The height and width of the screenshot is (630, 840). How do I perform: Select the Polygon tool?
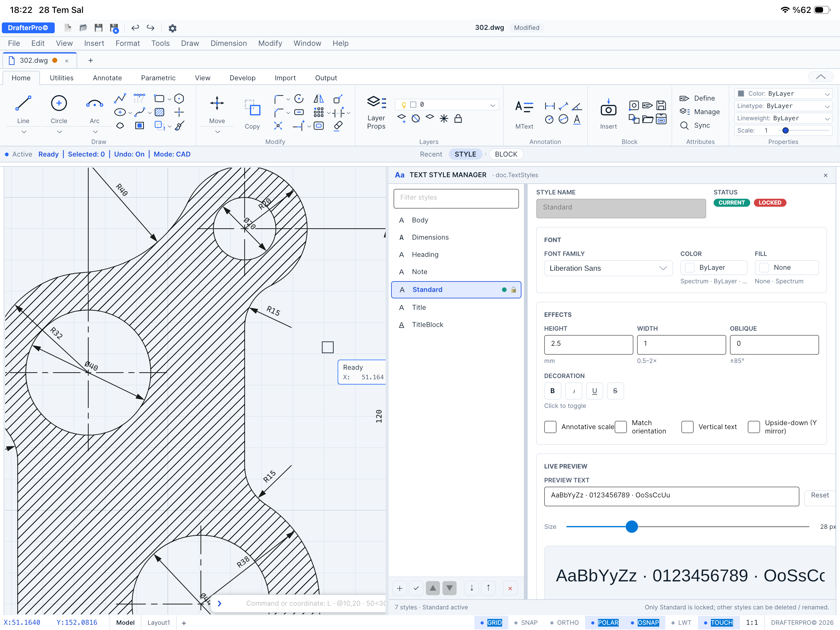179,98
